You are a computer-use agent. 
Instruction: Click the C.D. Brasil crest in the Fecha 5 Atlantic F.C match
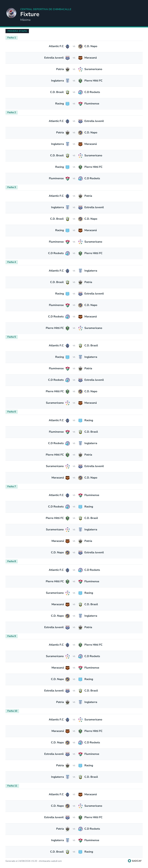click(x=80, y=346)
